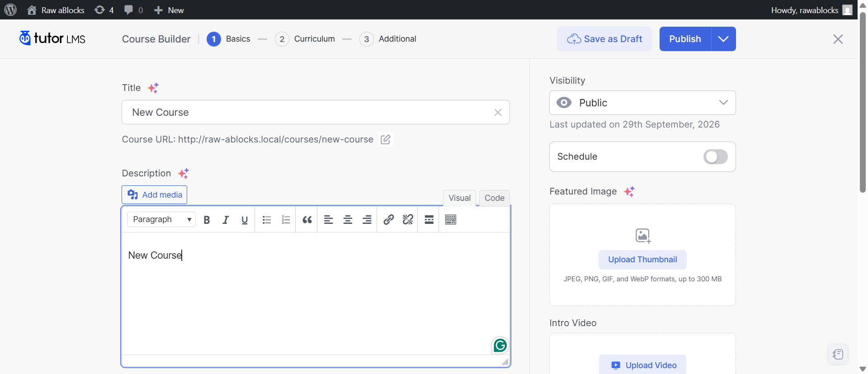Image resolution: width=868 pixels, height=374 pixels.
Task: Remove link from text
Action: click(408, 220)
